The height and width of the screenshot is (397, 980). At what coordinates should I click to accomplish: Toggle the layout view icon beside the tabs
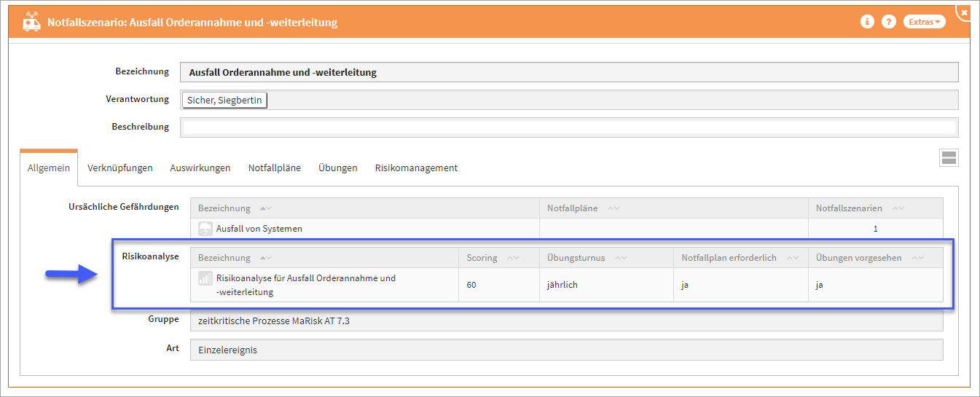[949, 158]
